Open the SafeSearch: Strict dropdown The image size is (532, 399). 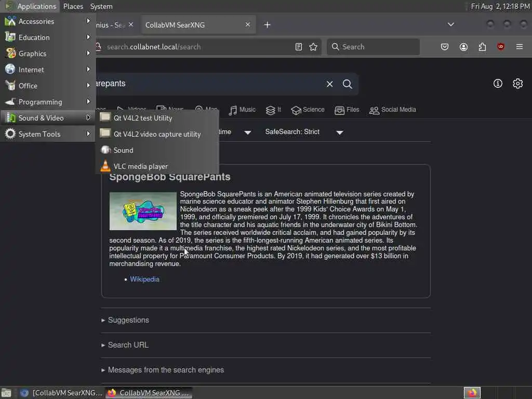coord(304,132)
